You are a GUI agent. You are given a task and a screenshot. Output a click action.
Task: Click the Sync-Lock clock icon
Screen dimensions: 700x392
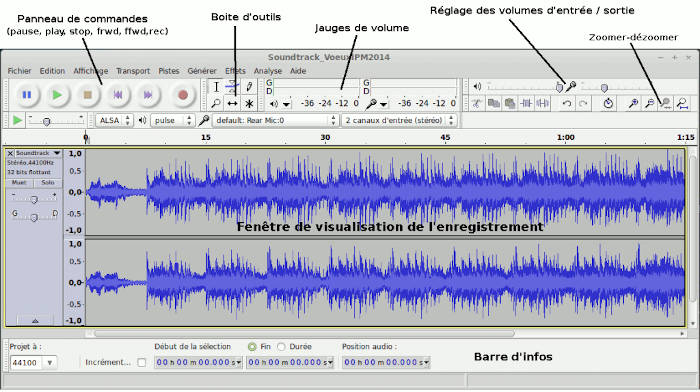(608, 104)
